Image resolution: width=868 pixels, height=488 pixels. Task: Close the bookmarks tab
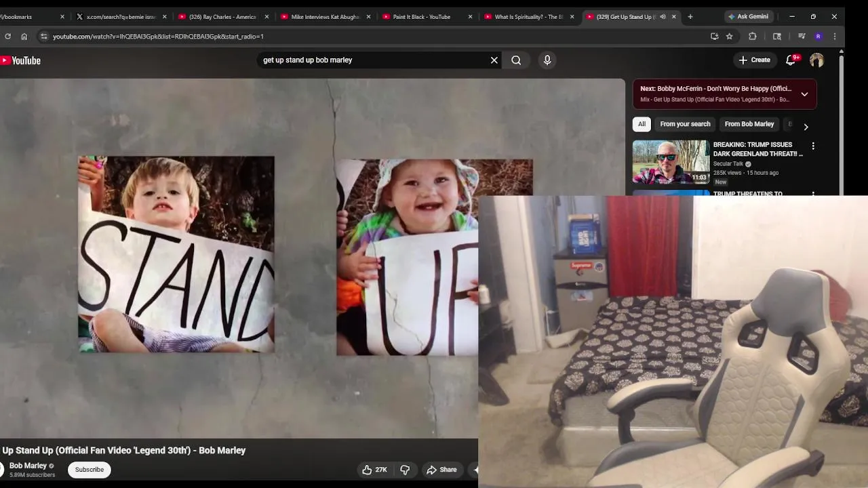point(62,17)
